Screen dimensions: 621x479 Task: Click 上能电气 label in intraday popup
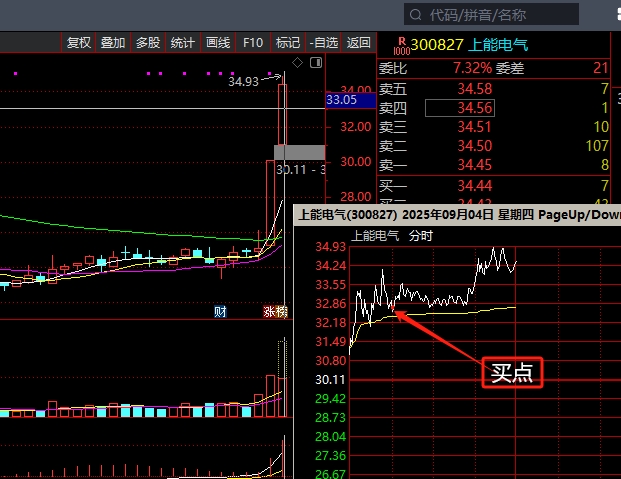[x=375, y=236]
